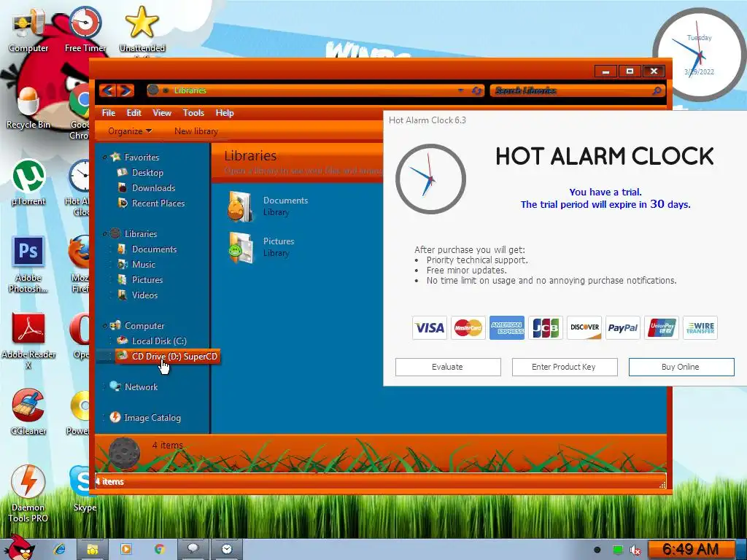This screenshot has width=747, height=560.
Task: Open the Edit menu
Action: coord(134,113)
